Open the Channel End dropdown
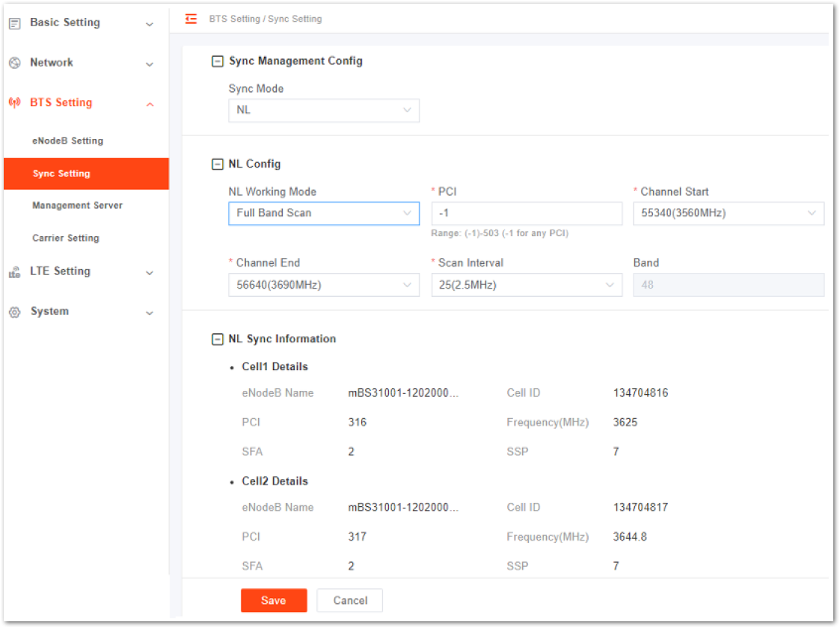 tap(324, 285)
